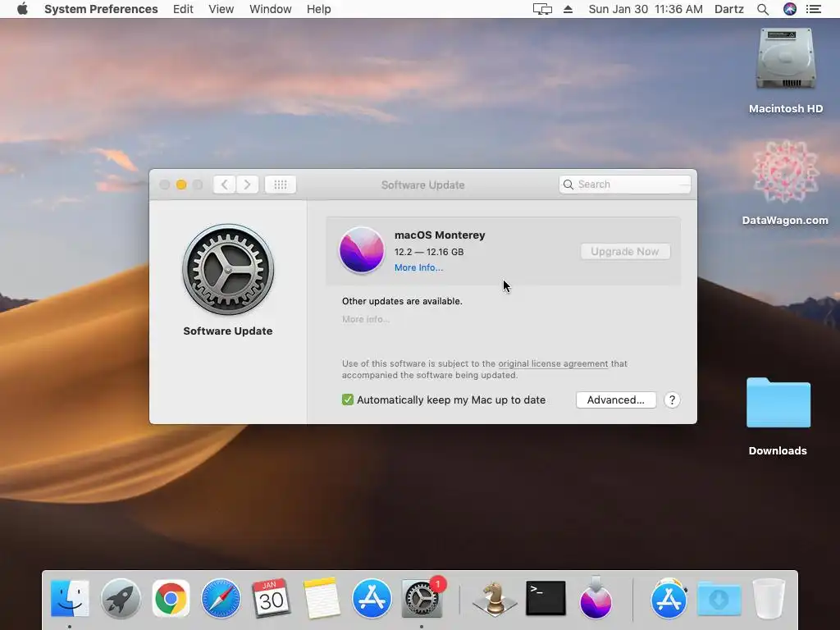The width and height of the screenshot is (840, 630).
Task: Click System Preferences Dock icon with badge
Action: pos(422,599)
